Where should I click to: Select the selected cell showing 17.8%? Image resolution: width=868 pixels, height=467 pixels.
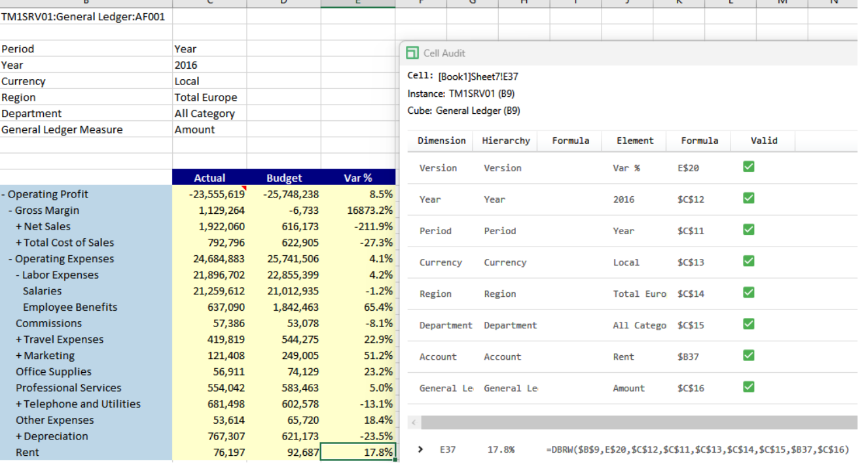point(358,453)
